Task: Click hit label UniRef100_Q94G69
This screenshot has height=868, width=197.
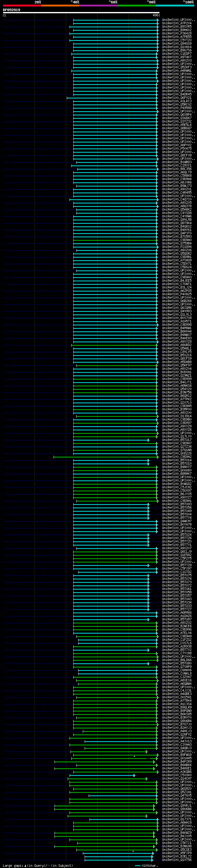Action: 177,43
